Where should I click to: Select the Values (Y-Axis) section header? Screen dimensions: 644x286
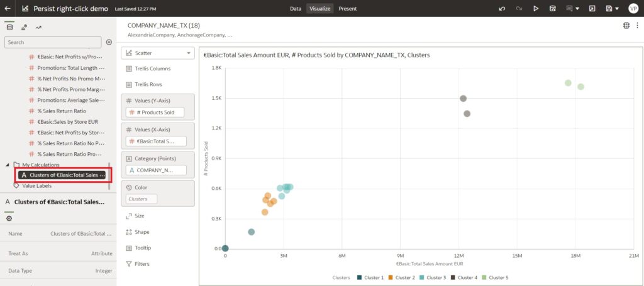[152, 101]
